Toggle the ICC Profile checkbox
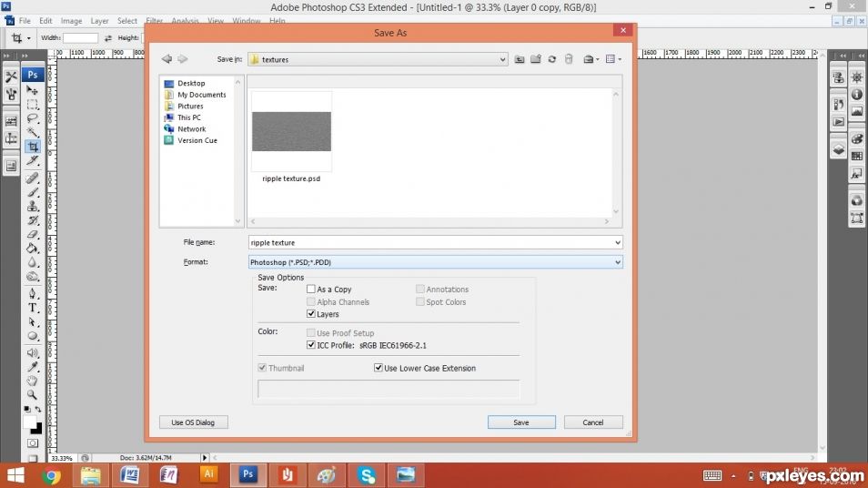 click(x=311, y=345)
